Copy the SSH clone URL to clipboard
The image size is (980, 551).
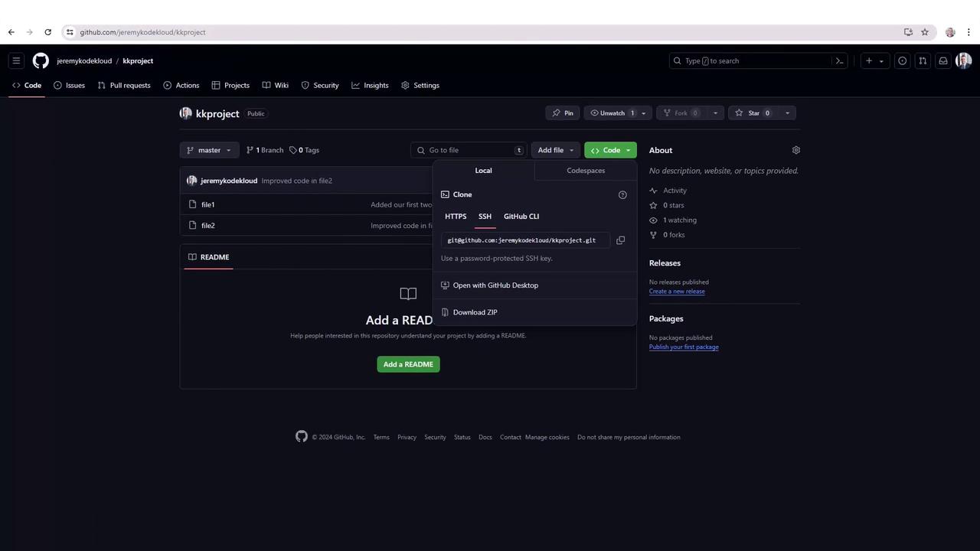pos(620,240)
